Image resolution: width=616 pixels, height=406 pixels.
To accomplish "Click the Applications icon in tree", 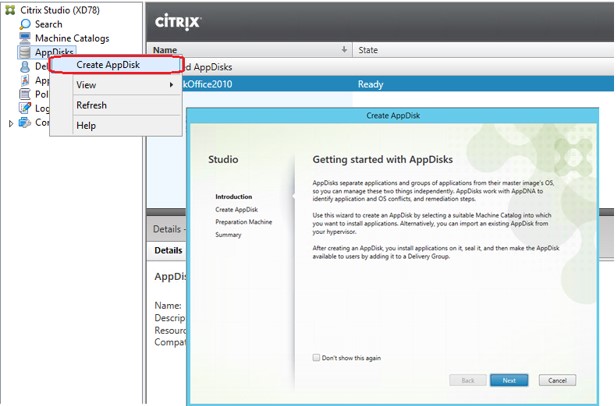I will coord(26,80).
